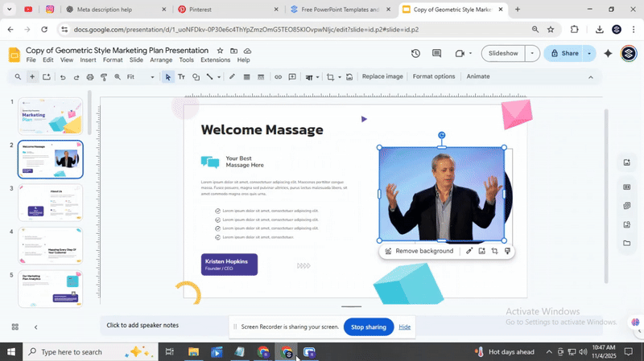
Task: Open the Fit zoom dropdown
Action: pos(151,77)
